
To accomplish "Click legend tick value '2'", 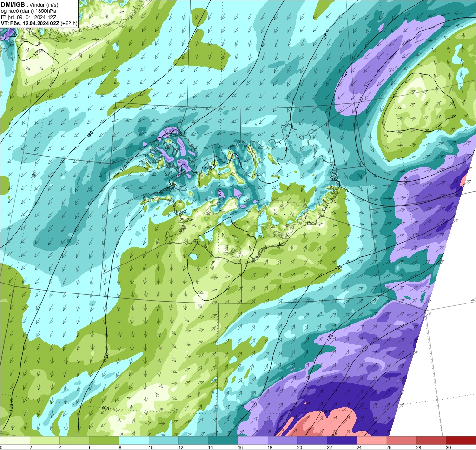I will pyautogui.click(x=31, y=447).
